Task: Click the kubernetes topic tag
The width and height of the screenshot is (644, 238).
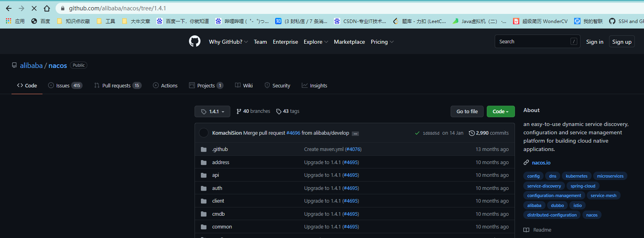Action: tap(577, 176)
